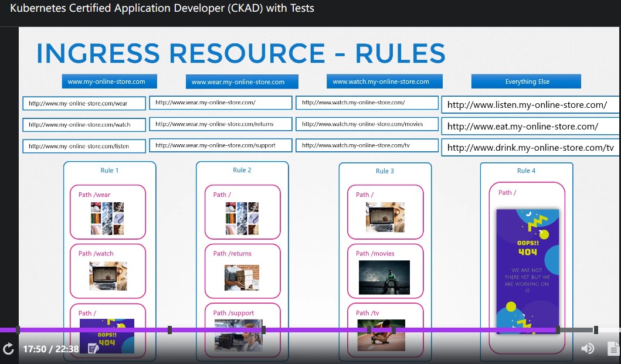
Task: Open the add note icon
Action: tap(93, 349)
